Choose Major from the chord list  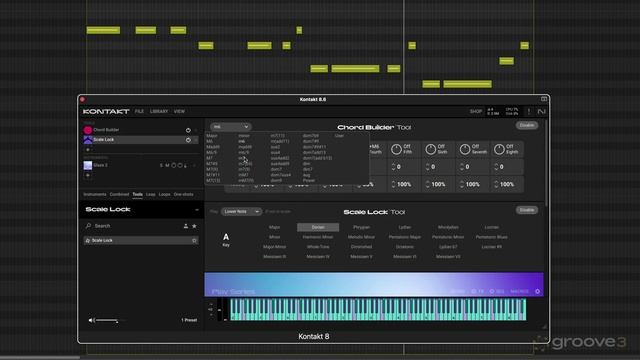[x=212, y=136]
